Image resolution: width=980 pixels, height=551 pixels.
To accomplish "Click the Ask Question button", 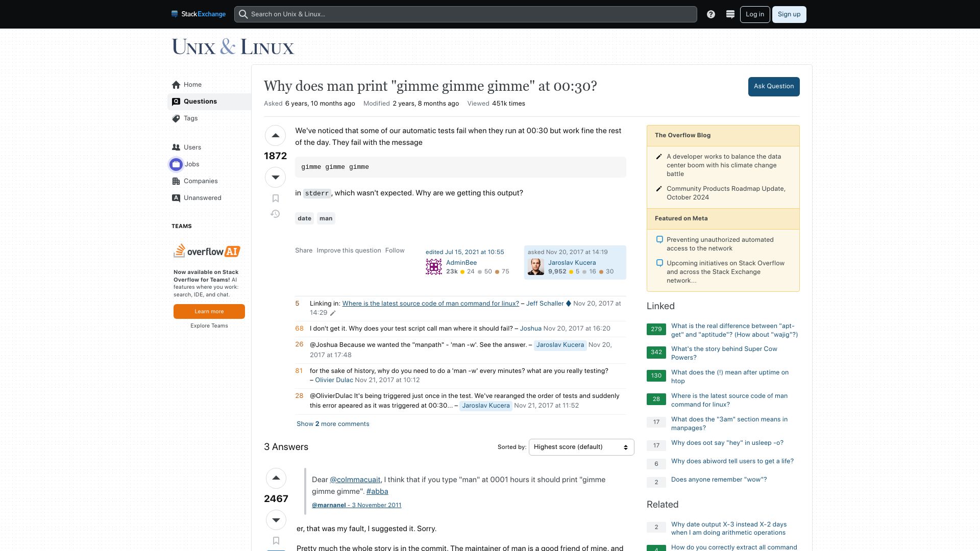I will click(x=774, y=87).
